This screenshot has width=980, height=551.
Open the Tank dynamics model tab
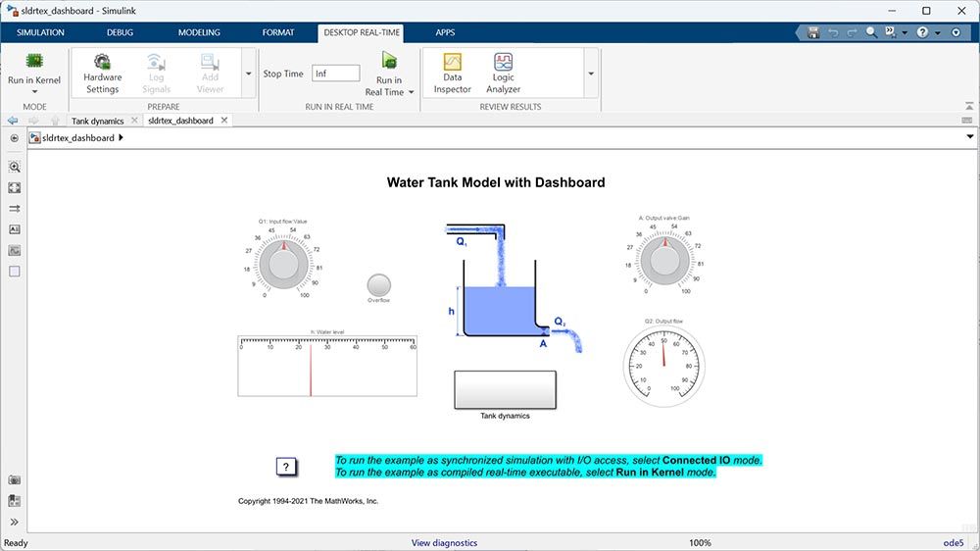pos(97,121)
